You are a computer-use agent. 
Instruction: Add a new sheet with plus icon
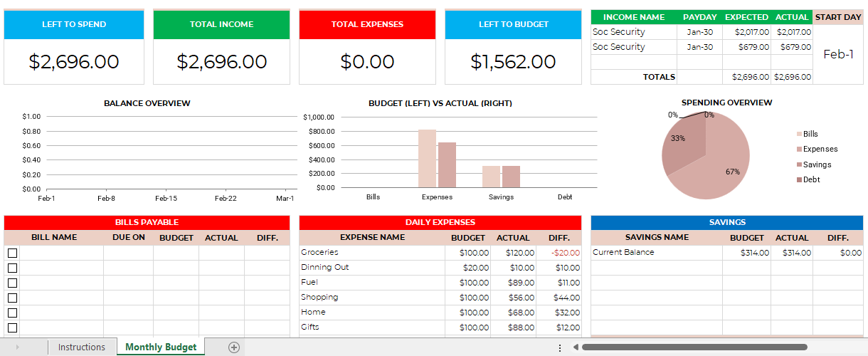pos(234,347)
